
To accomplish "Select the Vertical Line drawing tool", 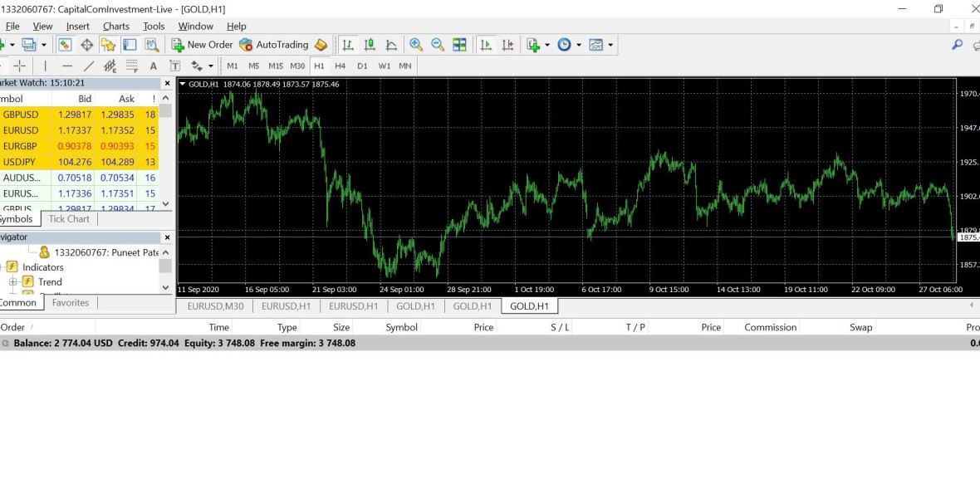I will (45, 66).
